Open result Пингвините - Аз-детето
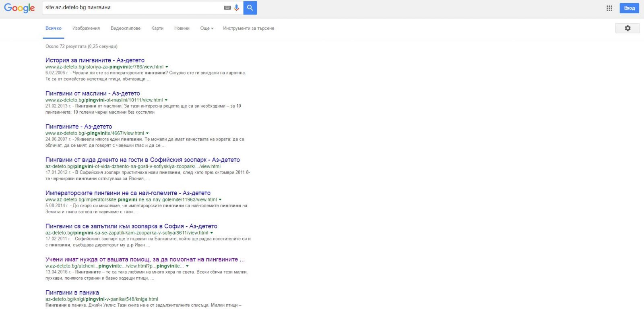Image resolution: width=644 pixels, height=309 pixels. pos(79,127)
